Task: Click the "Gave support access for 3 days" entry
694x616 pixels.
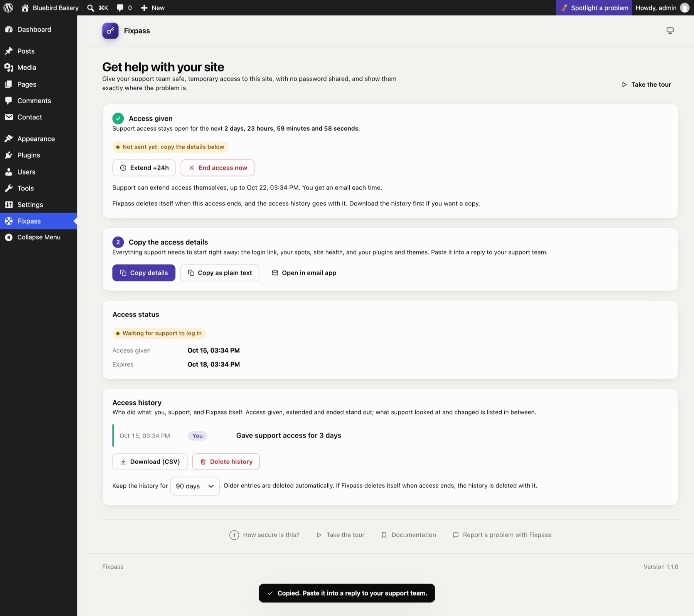Action: 289,436
